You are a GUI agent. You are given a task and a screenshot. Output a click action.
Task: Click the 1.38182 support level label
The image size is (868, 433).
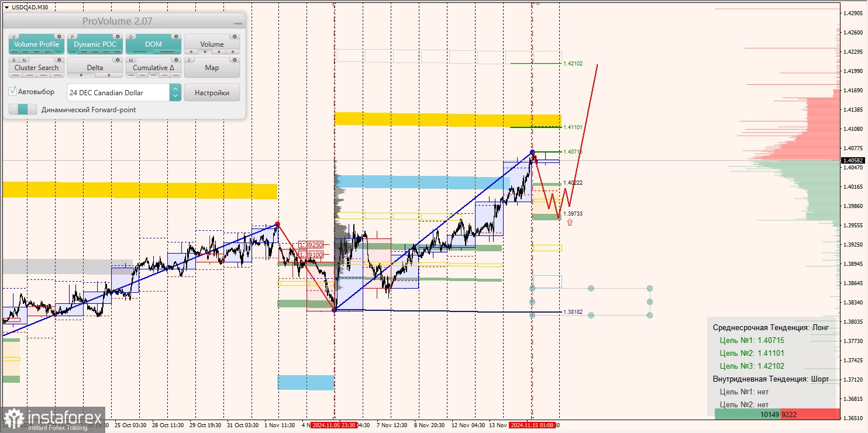pyautogui.click(x=573, y=312)
